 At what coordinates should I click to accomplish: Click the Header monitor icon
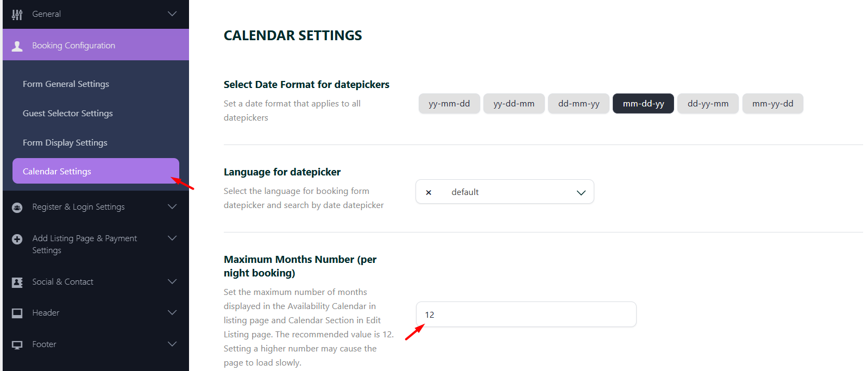[x=17, y=313]
